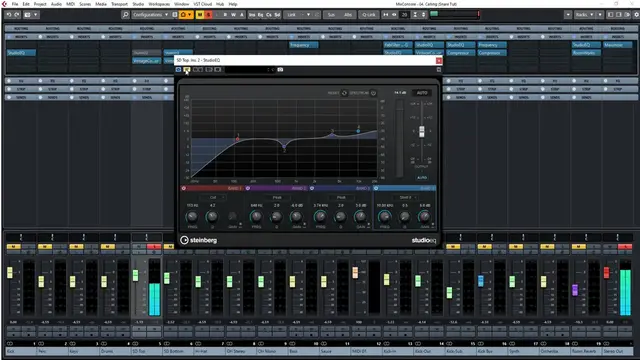Toggle StudioEQ spectrum display
The image size is (640, 360).
click(373, 93)
